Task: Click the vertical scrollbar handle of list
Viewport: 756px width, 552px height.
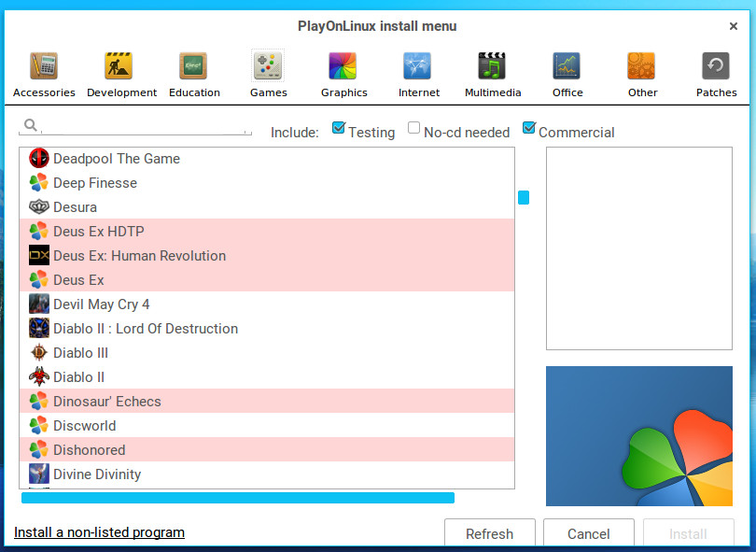Action: coord(524,198)
